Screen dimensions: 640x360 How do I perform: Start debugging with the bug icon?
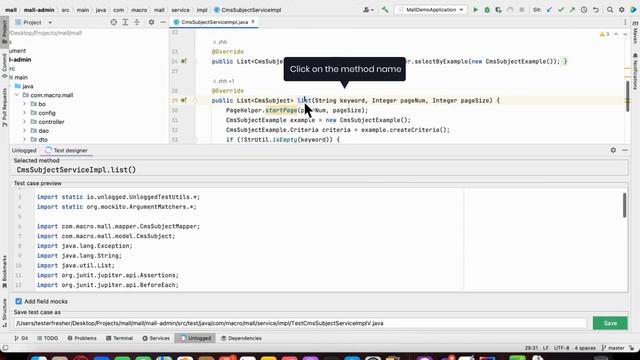coord(487,10)
